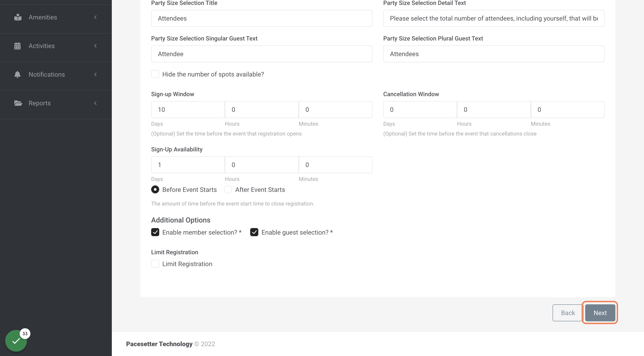Click the Next button
644x356 pixels.
coord(600,313)
